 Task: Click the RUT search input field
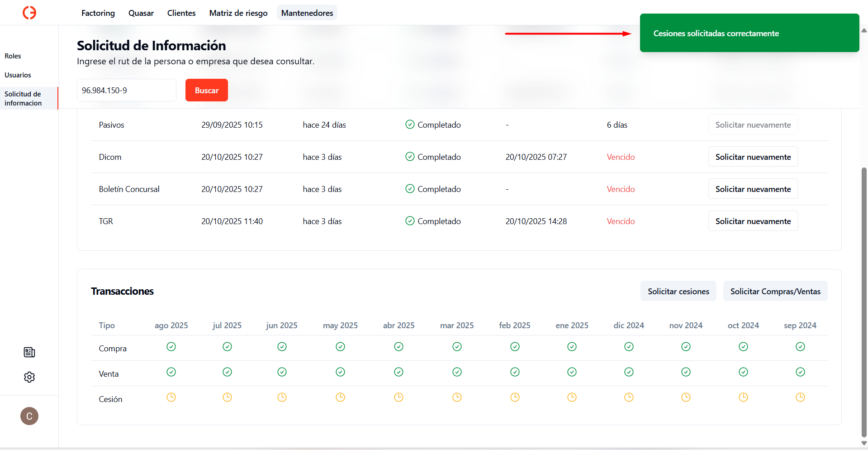point(126,90)
